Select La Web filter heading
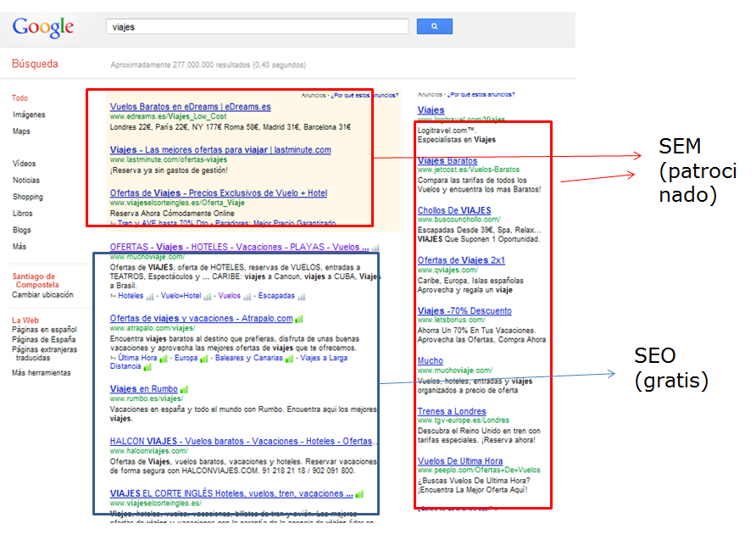756x546 pixels. (x=25, y=320)
